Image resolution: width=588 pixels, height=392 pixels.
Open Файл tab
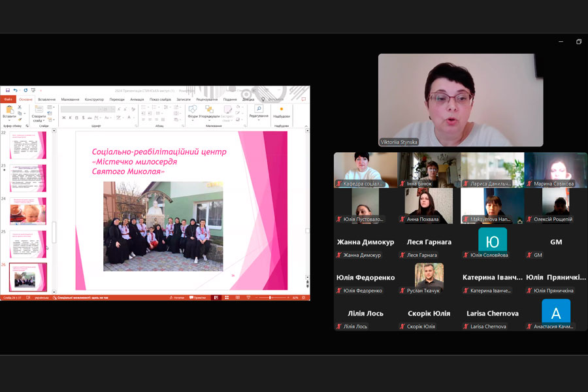tap(8, 99)
